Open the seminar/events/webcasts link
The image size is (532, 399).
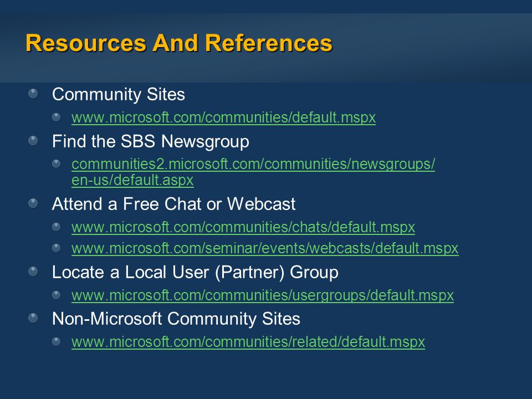pos(265,248)
